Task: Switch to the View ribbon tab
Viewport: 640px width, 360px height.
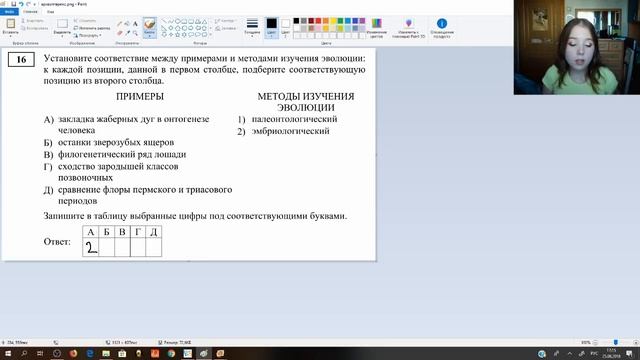Action: pos(50,12)
